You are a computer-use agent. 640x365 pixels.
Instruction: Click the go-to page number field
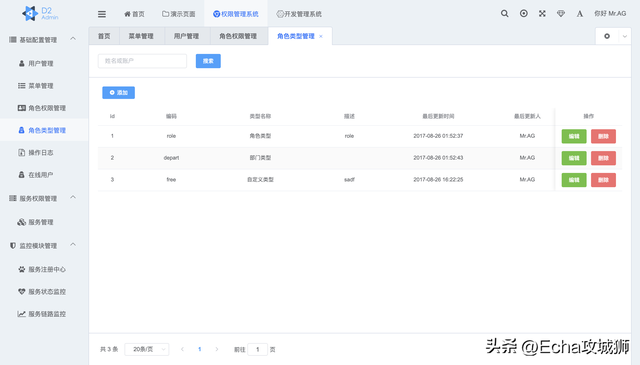(258, 349)
